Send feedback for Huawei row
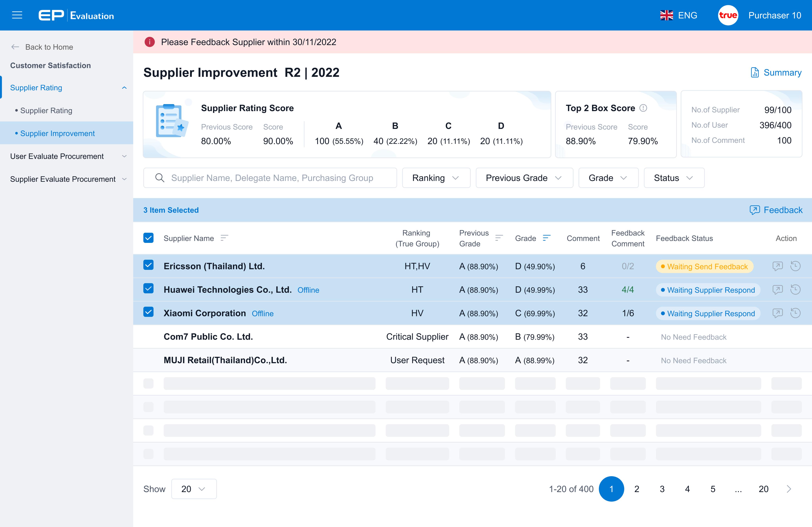Viewport: 812px width, 527px height. tap(778, 290)
